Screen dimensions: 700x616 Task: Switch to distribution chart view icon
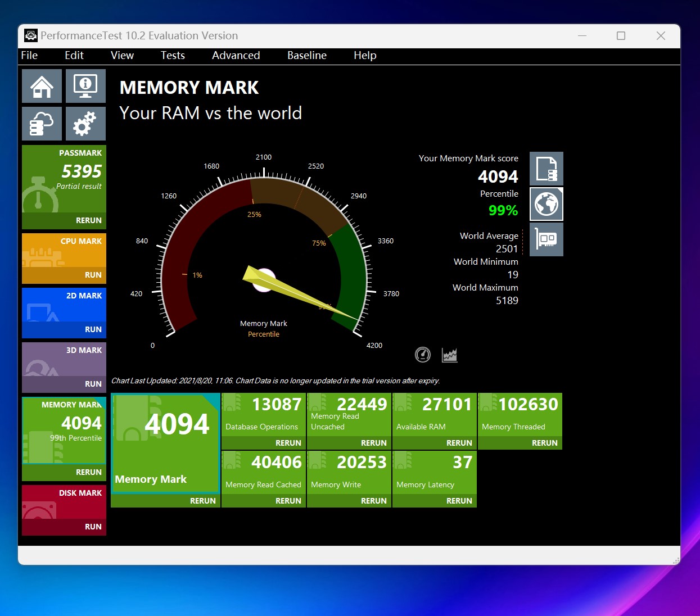pyautogui.click(x=450, y=355)
